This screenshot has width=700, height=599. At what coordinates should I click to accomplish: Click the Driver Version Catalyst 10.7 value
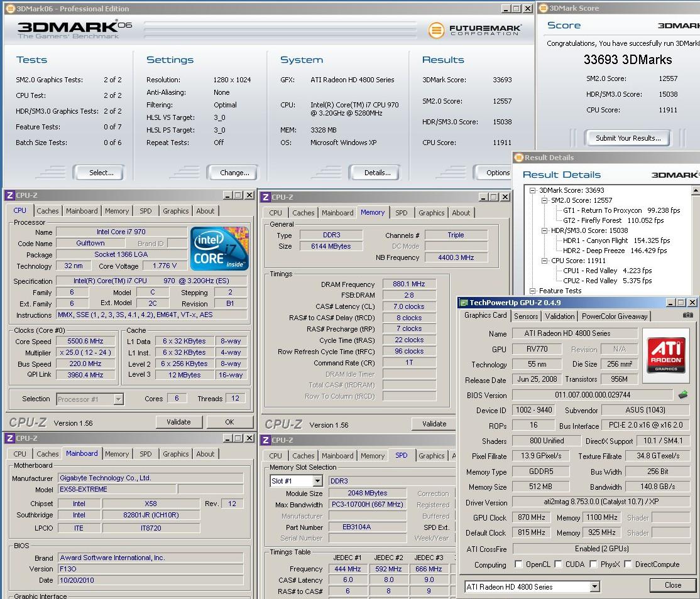(x=601, y=502)
